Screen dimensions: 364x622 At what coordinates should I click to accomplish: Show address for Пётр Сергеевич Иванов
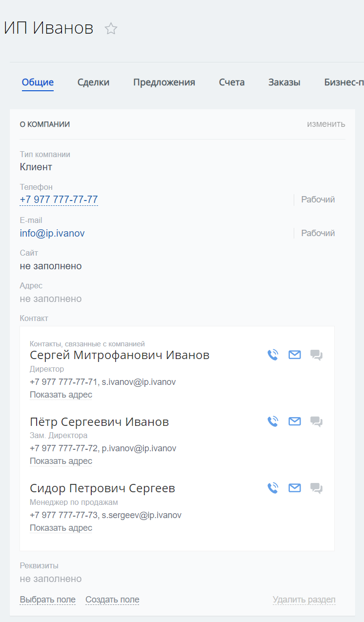coord(61,461)
